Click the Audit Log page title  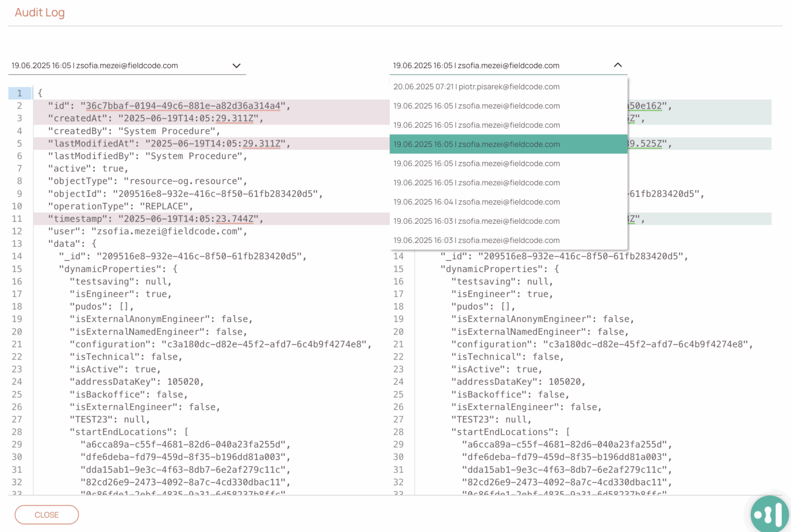point(40,12)
